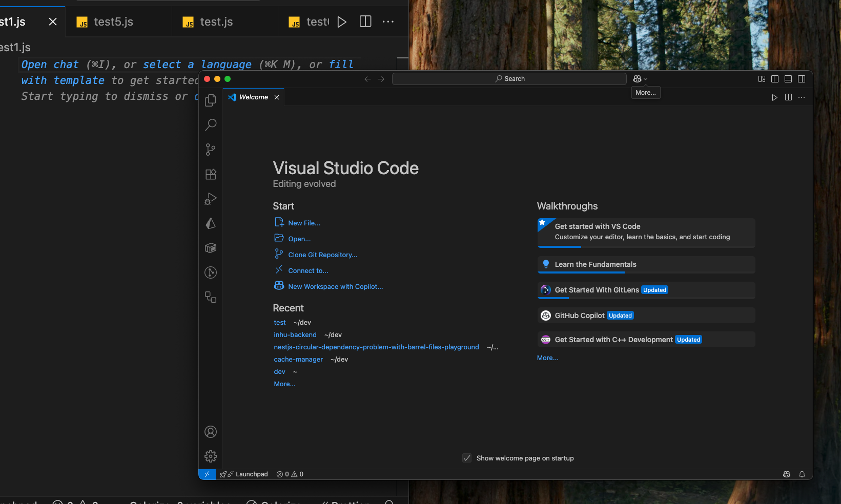Uncheck Show welcome page on startup
This screenshot has height=504, width=841.
pos(467,458)
